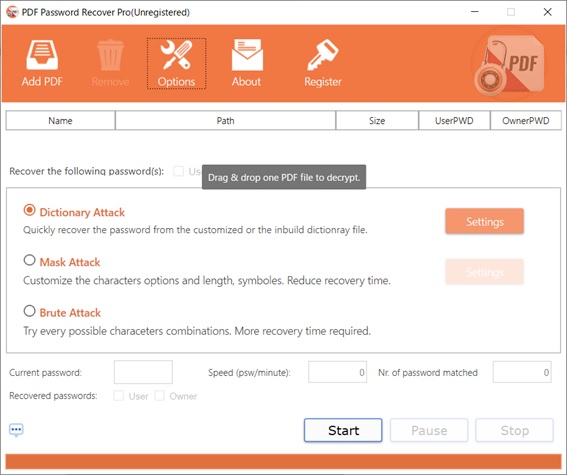
Task: Close the PDF Password Recover window
Action: coord(547,12)
